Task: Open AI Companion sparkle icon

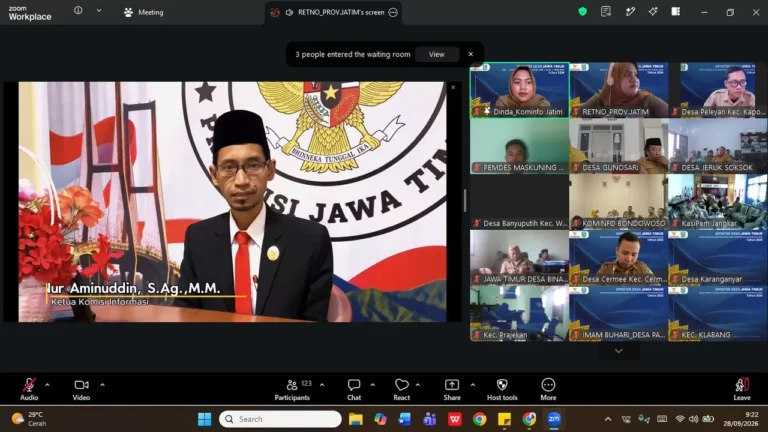Action: click(653, 11)
